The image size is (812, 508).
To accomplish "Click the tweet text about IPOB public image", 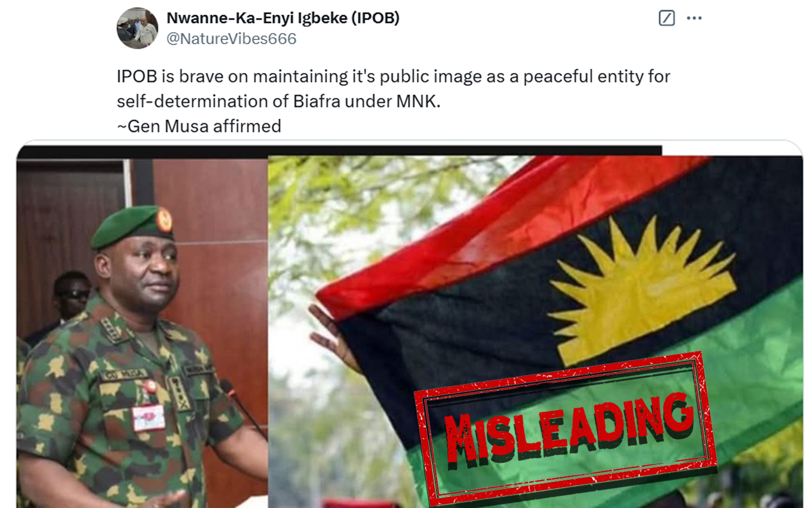I will pyautogui.click(x=393, y=89).
